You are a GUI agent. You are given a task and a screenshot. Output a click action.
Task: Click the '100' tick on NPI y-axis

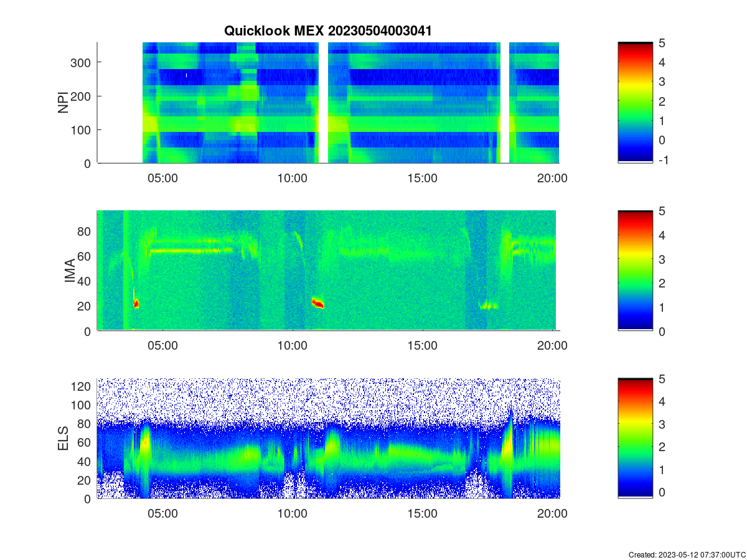pos(82,129)
